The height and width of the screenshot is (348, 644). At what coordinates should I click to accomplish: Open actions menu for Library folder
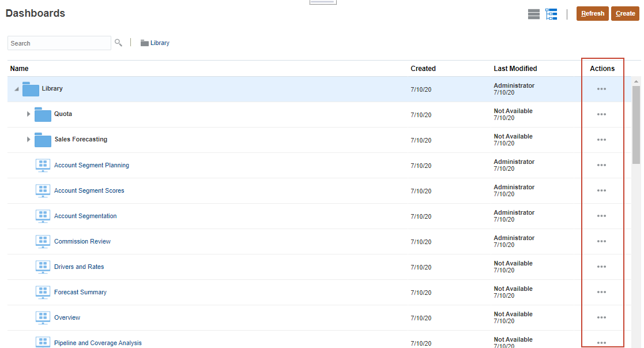pos(601,89)
